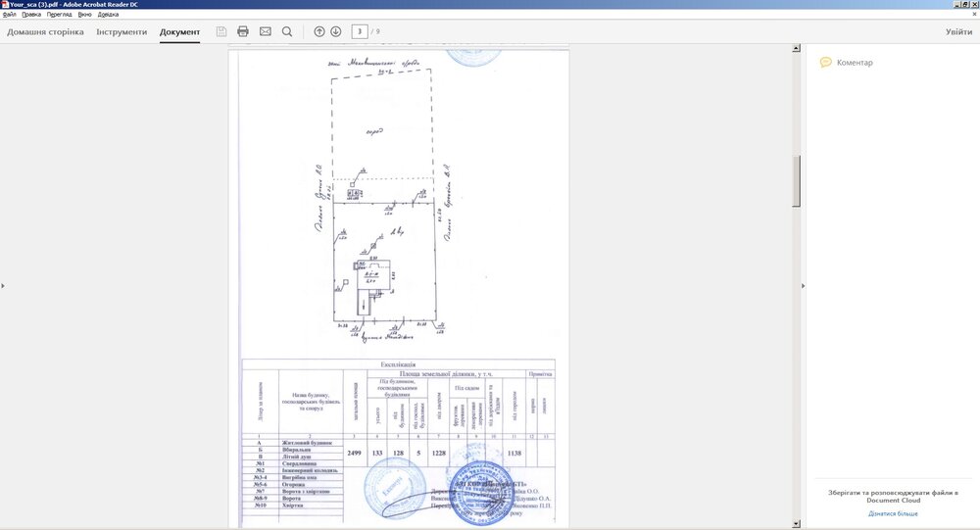Open the Коментар comment tool
980x530 pixels.
(x=847, y=63)
